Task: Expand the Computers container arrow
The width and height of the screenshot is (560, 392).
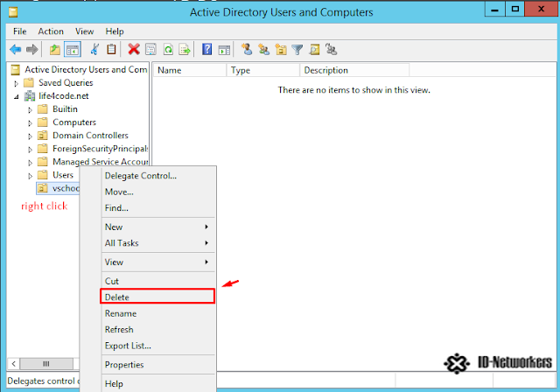Action: (30, 123)
